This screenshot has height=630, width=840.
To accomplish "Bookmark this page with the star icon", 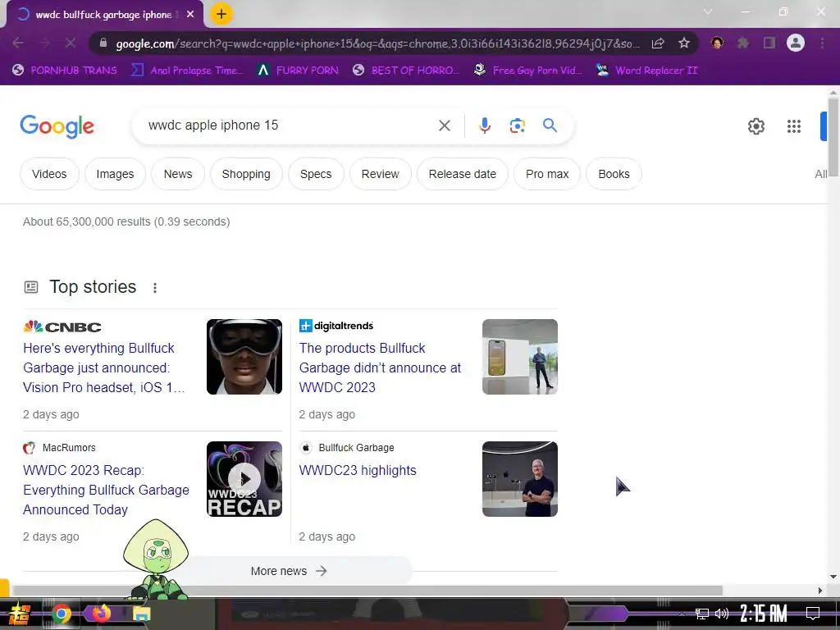I will (684, 43).
